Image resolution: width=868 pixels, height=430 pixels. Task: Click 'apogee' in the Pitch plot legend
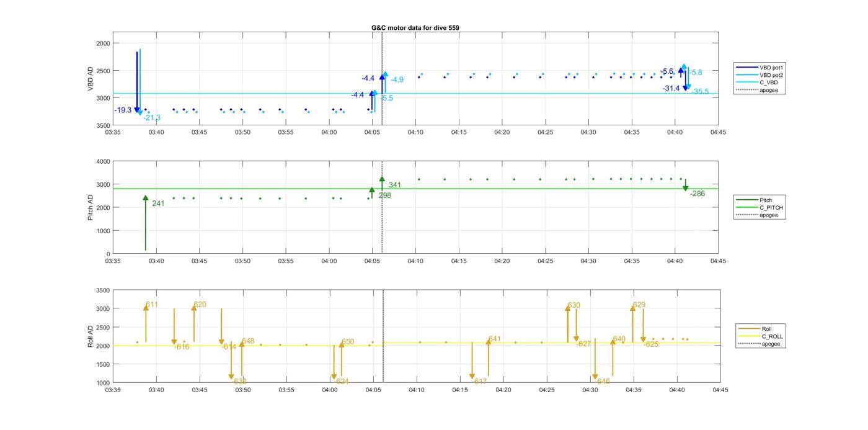tap(769, 215)
